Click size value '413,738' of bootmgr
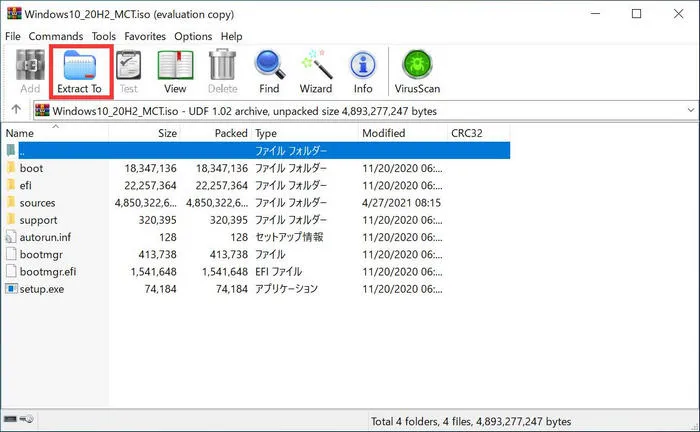This screenshot has height=432, width=700. click(x=158, y=254)
